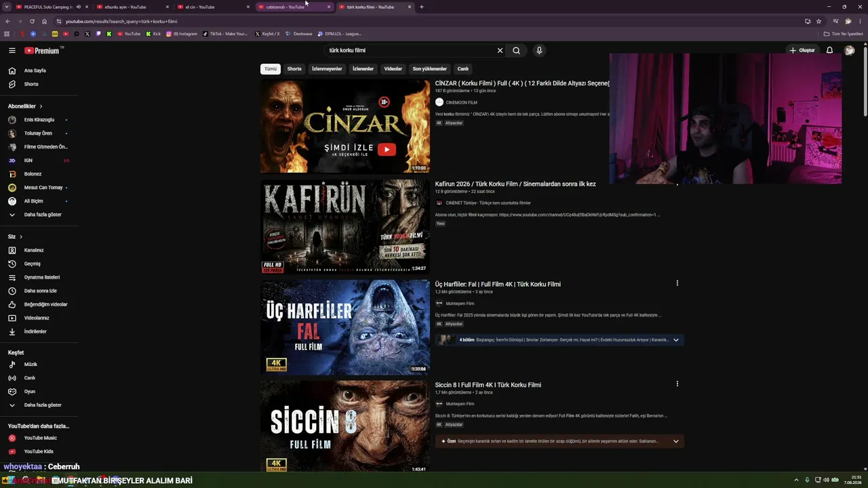The height and width of the screenshot is (488, 868).
Task: Open the Üç Harfliler: Fal title link
Action: point(498,284)
